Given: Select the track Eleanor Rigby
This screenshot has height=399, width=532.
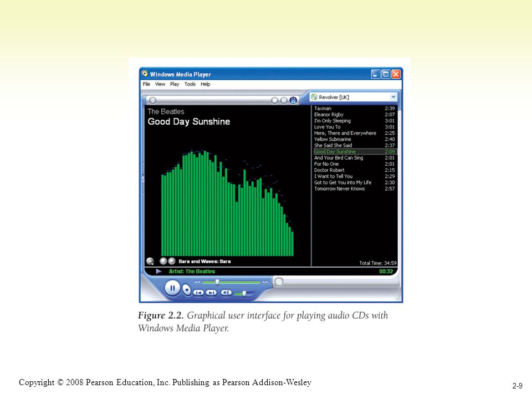Looking at the screenshot, I should [354, 114].
